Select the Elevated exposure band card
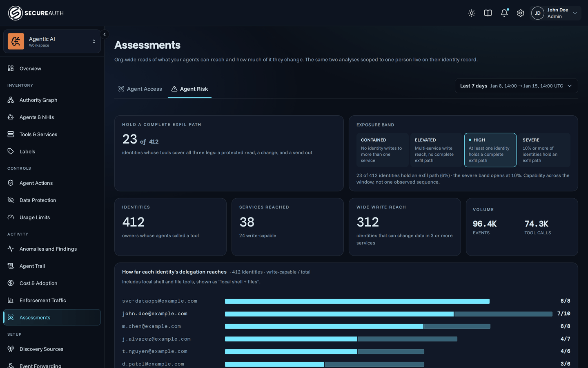This screenshot has height=368, width=588. pyautogui.click(x=437, y=150)
